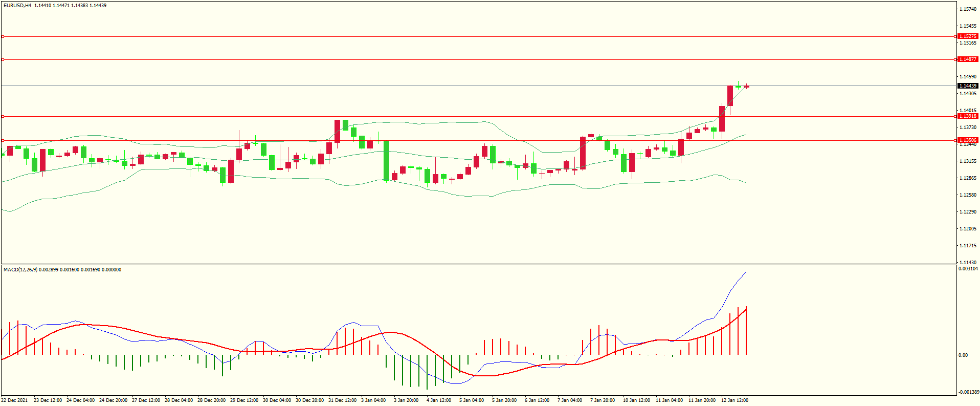This screenshot has width=980, height=406.
Task: Click left anchor handle of 1.13918 line
Action: (3, 116)
